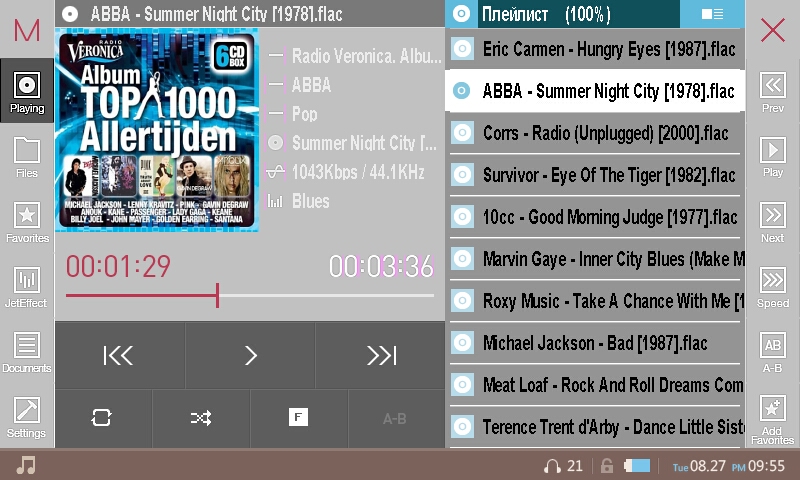
Task: Select 10cc - Good Morning Judge track
Action: pos(595,217)
